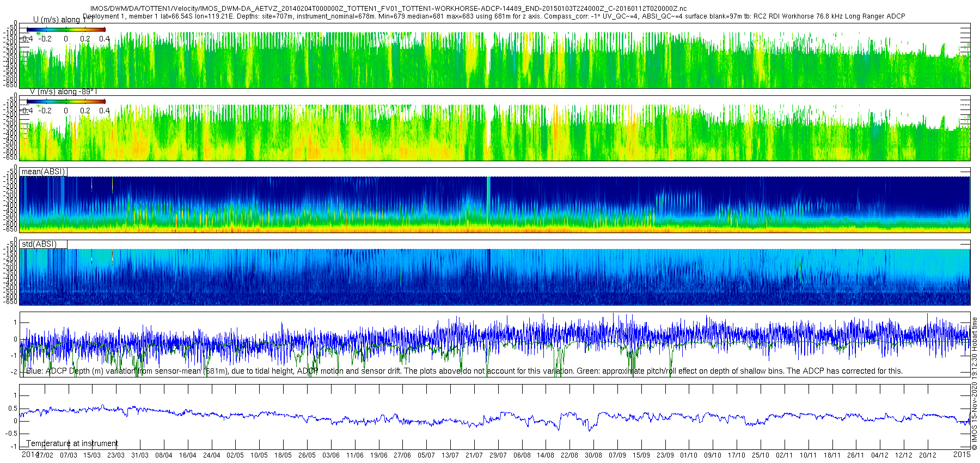This screenshot has height=463, width=980.
Task: Click the Deployment 1 metadata line
Action: coord(494,16)
